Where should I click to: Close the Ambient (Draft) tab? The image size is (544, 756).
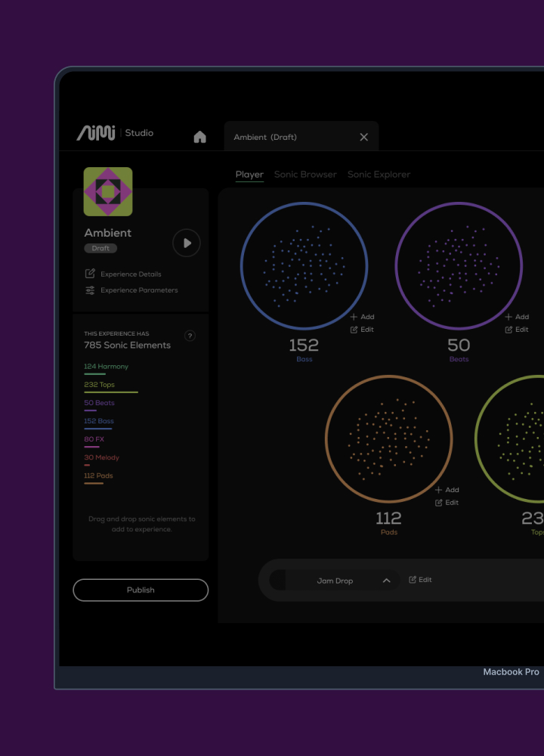pyautogui.click(x=363, y=137)
